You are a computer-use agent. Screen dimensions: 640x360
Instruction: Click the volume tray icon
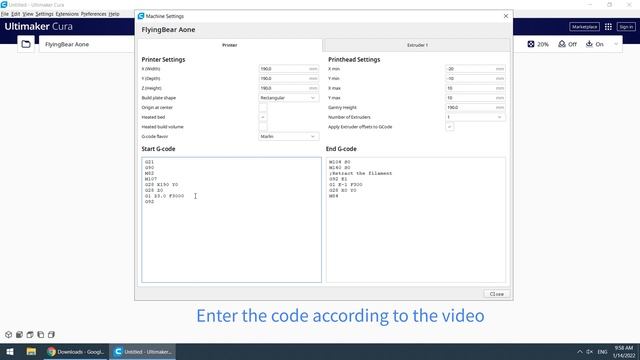point(590,352)
